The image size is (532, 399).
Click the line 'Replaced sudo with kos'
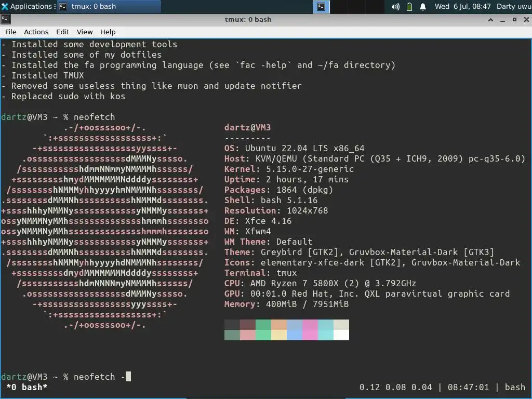click(x=63, y=96)
